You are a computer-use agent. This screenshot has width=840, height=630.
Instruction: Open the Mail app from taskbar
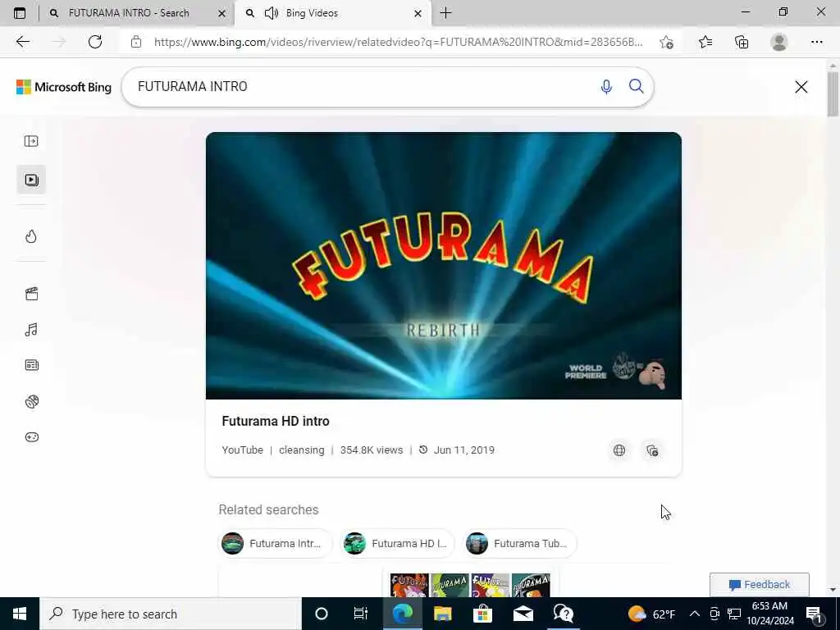(x=523, y=614)
